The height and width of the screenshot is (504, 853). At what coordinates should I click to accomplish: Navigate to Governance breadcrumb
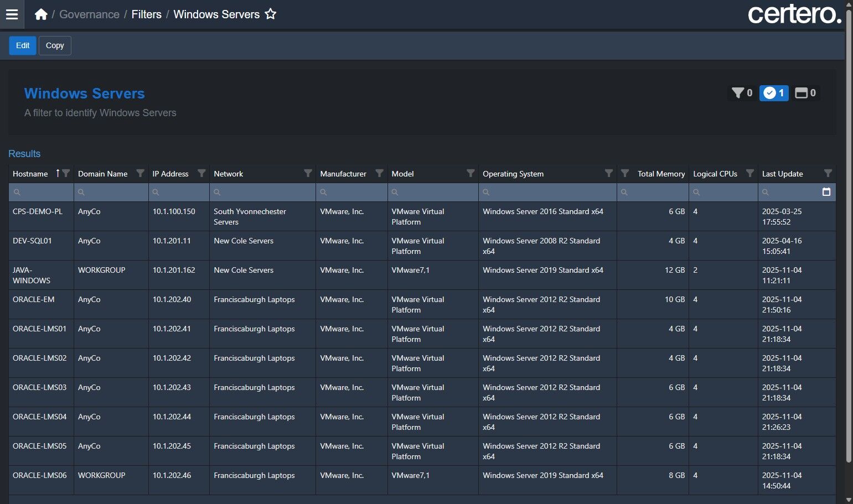(89, 14)
